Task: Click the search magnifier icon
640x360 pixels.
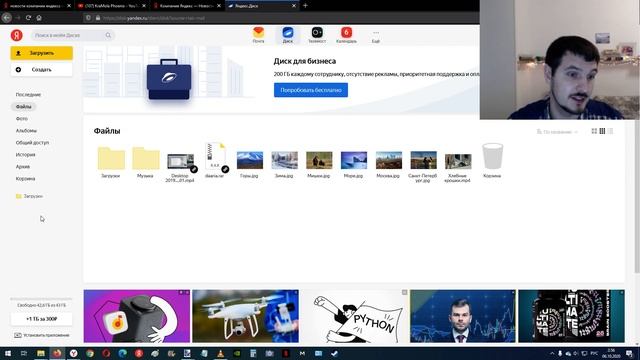Action: click(108, 36)
